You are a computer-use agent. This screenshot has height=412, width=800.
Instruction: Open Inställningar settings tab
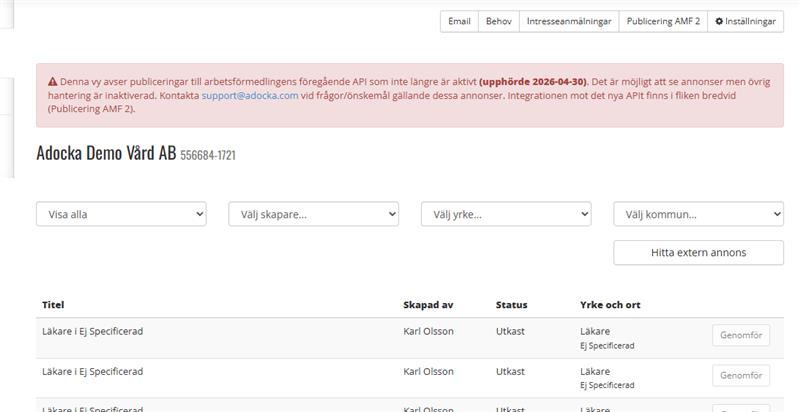745,21
